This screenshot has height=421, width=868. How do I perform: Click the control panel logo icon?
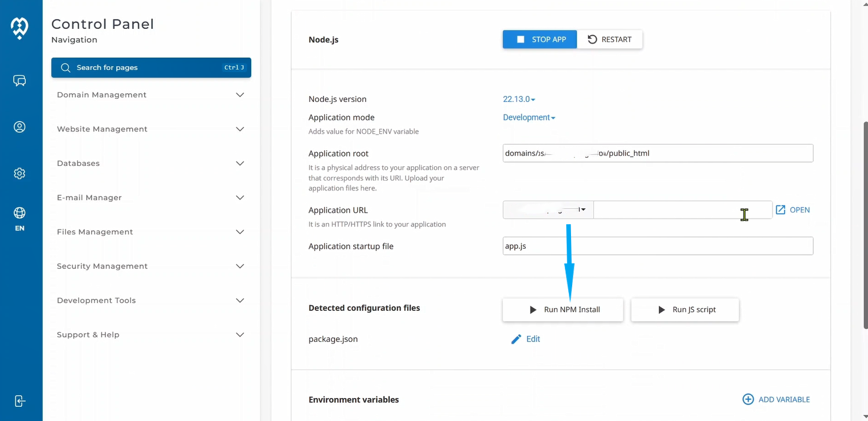[20, 27]
